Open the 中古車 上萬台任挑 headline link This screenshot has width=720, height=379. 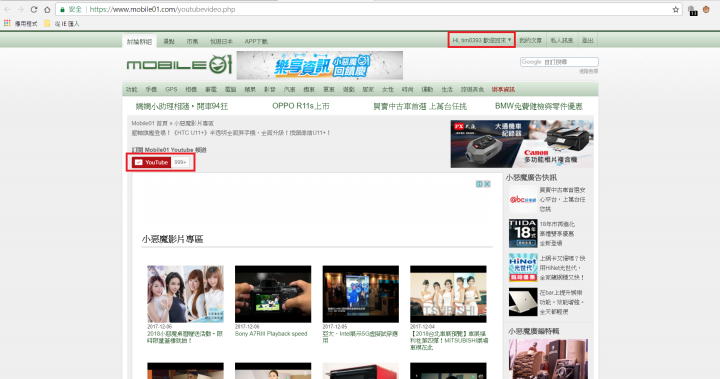click(x=420, y=106)
